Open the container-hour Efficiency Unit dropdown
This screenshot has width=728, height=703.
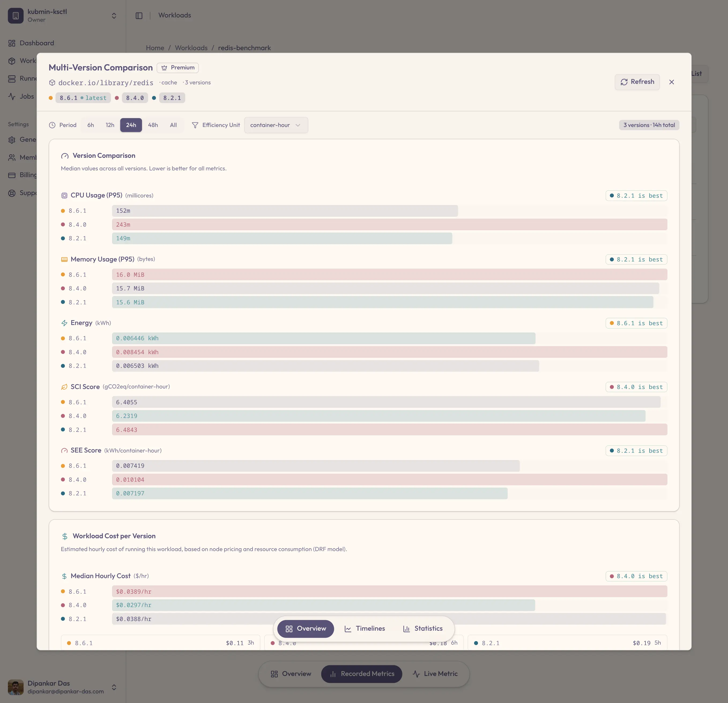click(x=276, y=125)
